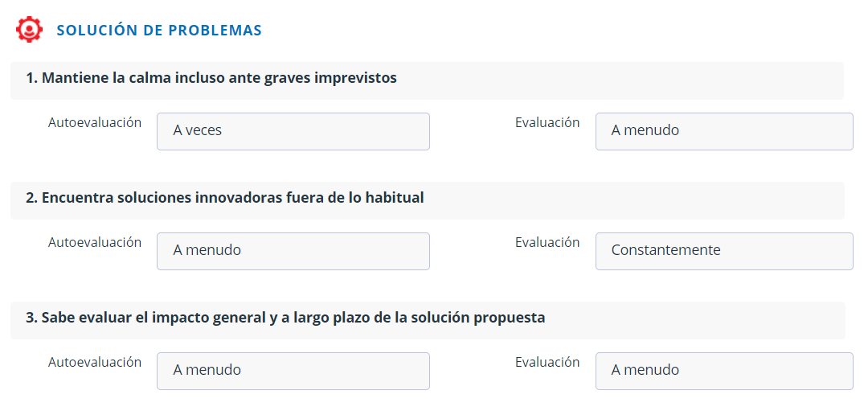Open question 2 Autoevaluación field 'A menudo'
The height and width of the screenshot is (411, 868).
(x=293, y=251)
